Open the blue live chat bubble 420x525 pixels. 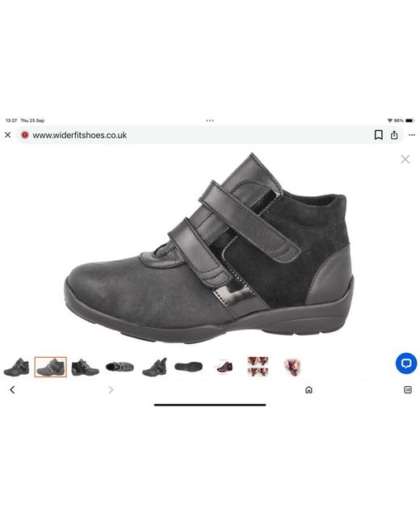point(406,363)
